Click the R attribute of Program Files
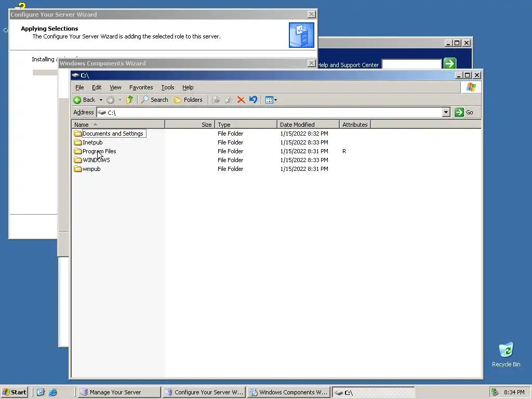 [344, 151]
